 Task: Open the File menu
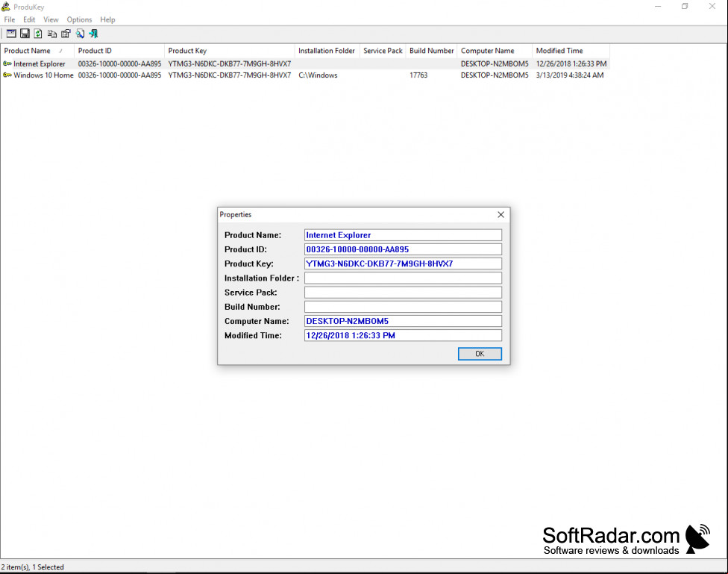tap(9, 19)
